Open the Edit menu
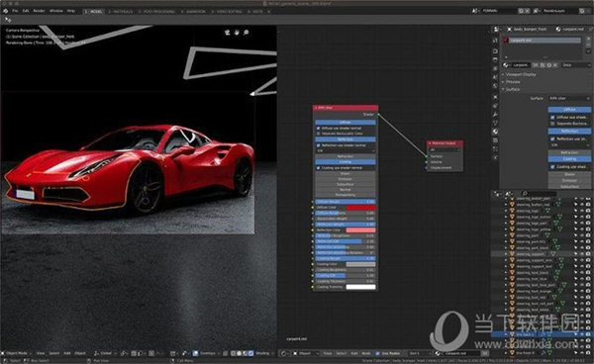594x364 pixels. (x=26, y=11)
